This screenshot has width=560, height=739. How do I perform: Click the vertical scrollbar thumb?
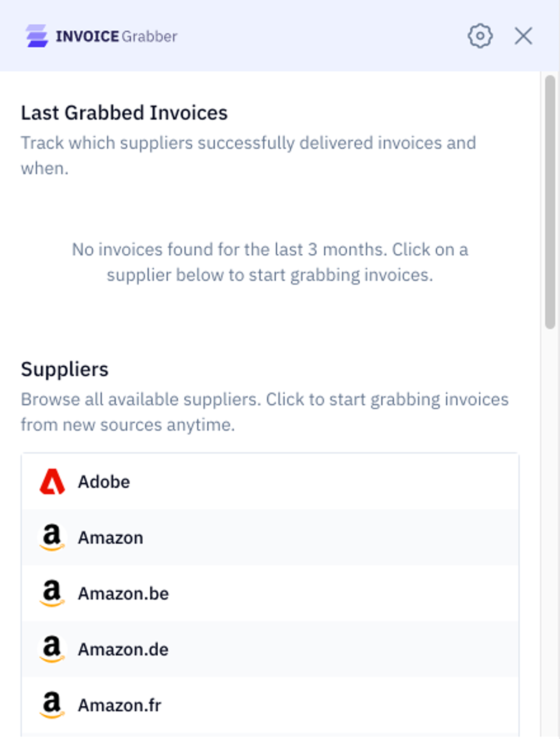click(550, 202)
